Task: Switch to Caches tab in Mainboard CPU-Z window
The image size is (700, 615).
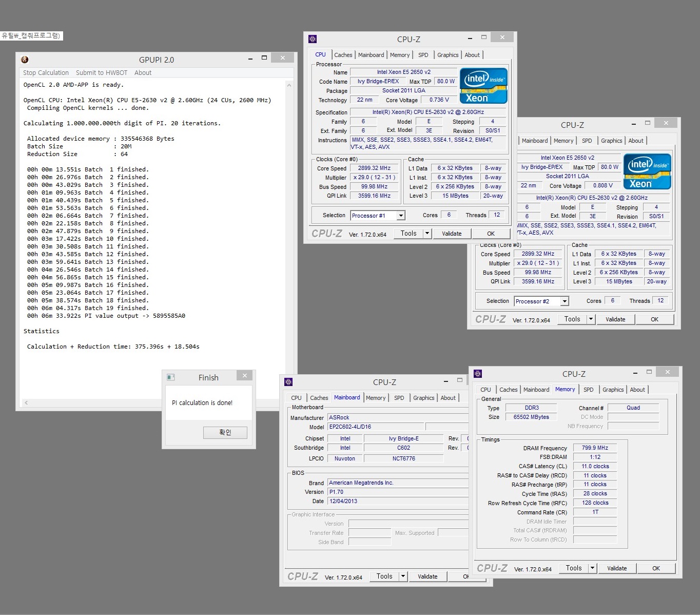Action: click(x=319, y=398)
